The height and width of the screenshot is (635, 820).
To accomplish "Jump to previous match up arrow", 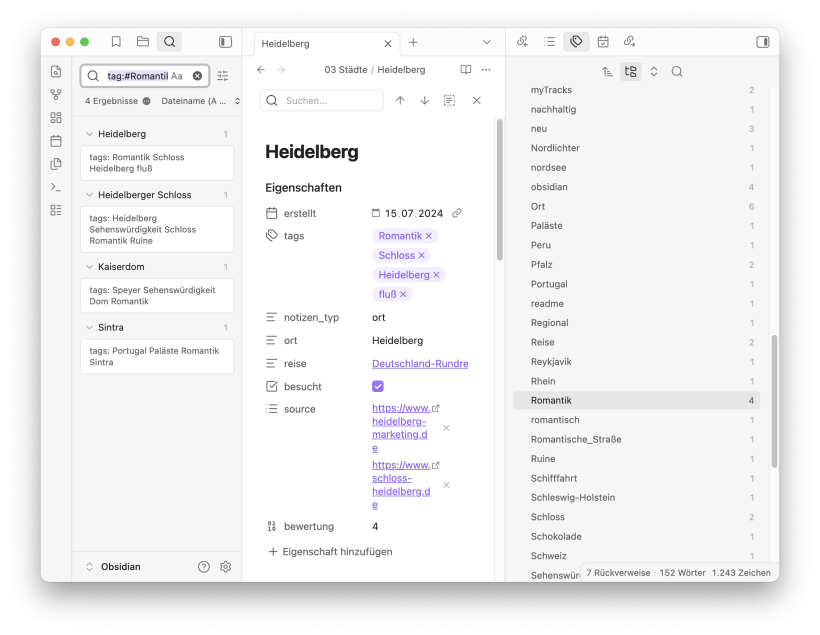I will coord(400,100).
